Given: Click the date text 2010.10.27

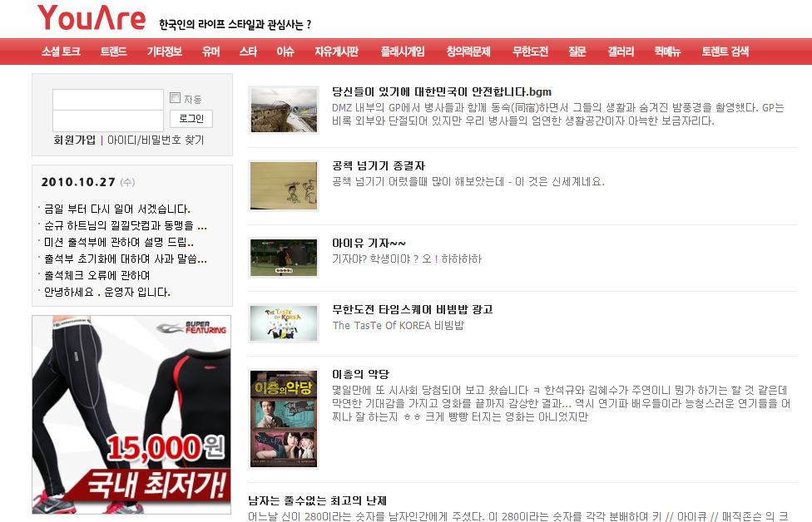Looking at the screenshot, I should coord(78,182).
